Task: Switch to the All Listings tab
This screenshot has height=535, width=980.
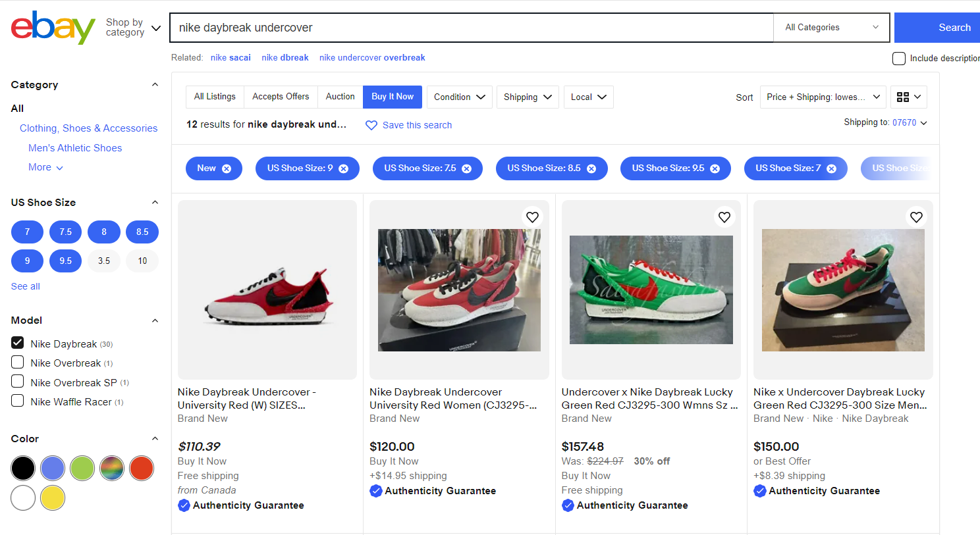Action: [215, 97]
